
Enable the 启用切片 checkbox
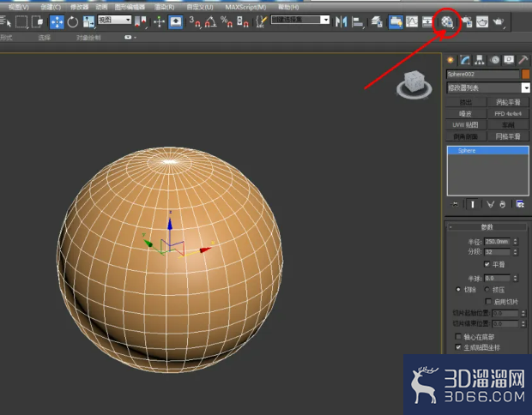pos(488,302)
